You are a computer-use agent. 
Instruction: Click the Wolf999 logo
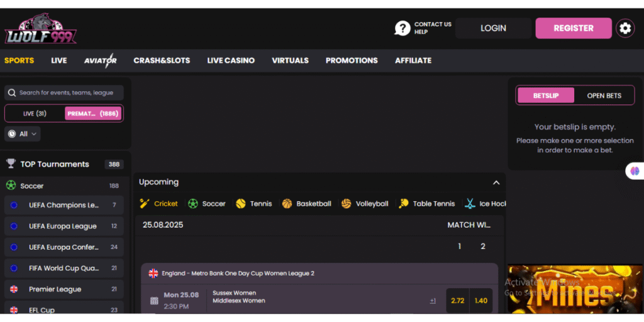click(40, 30)
